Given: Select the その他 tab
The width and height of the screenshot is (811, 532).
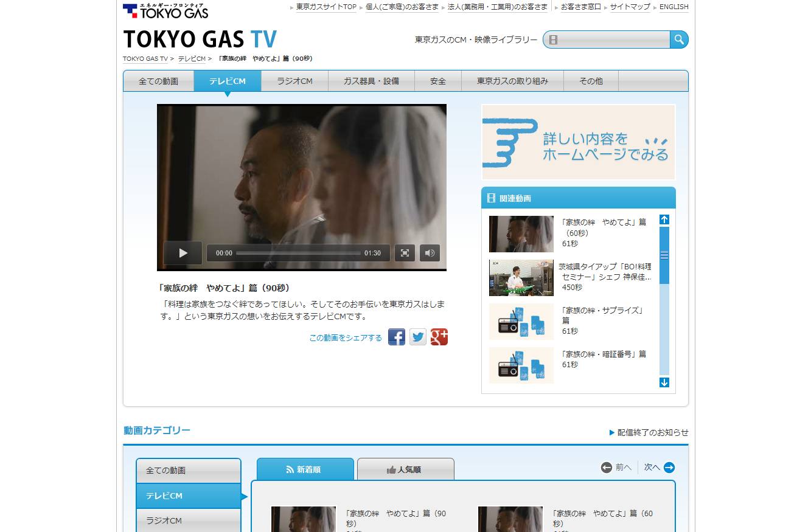Looking at the screenshot, I should coord(591,81).
